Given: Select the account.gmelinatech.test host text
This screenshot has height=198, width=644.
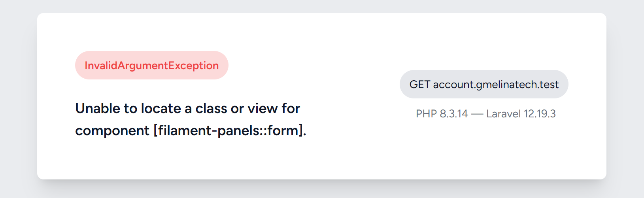Looking at the screenshot, I should [496, 85].
